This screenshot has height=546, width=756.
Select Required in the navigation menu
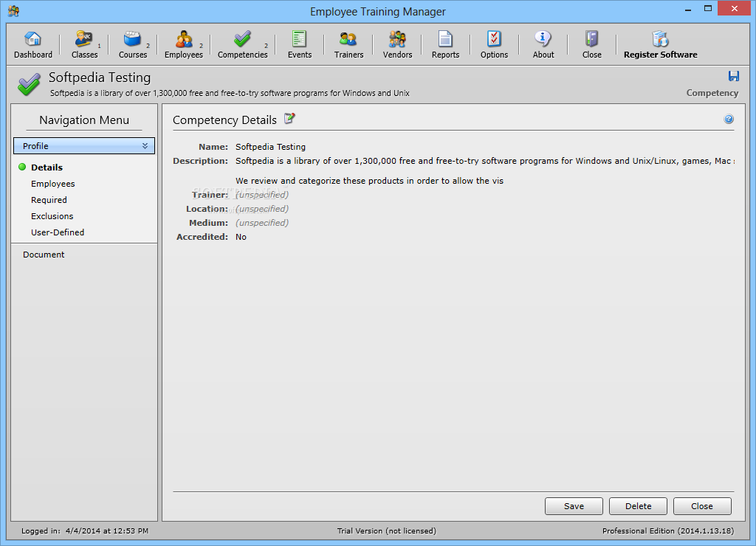pos(49,200)
